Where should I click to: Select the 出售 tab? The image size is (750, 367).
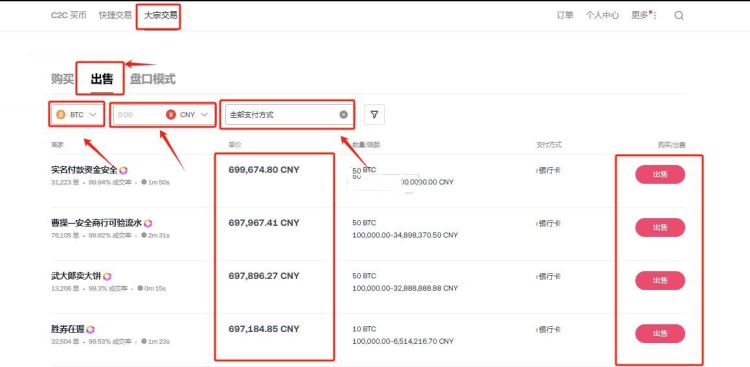(102, 79)
